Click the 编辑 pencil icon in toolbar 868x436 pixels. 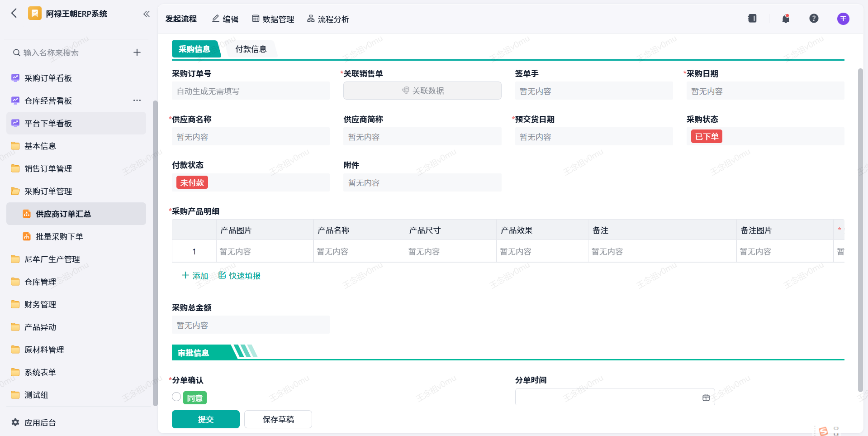[x=216, y=19]
